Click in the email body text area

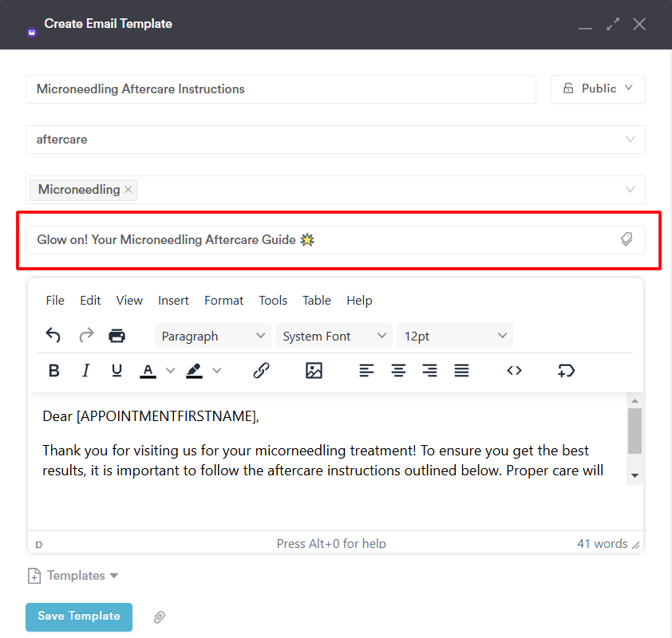tap(327, 460)
